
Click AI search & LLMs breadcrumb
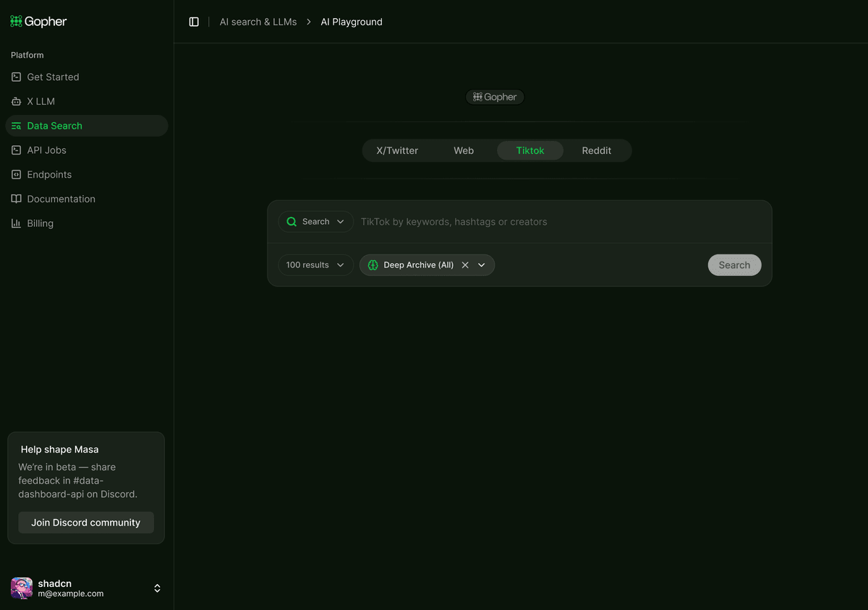[x=258, y=22]
